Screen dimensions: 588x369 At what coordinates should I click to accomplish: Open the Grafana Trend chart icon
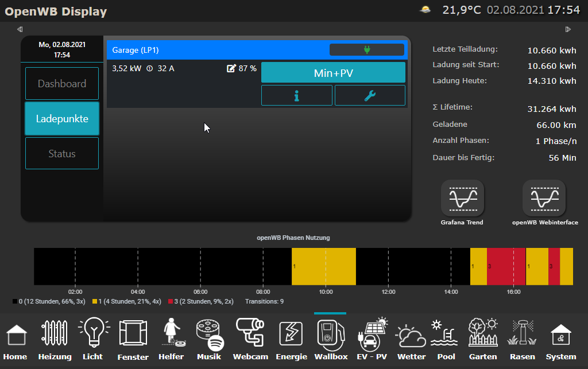pos(462,198)
